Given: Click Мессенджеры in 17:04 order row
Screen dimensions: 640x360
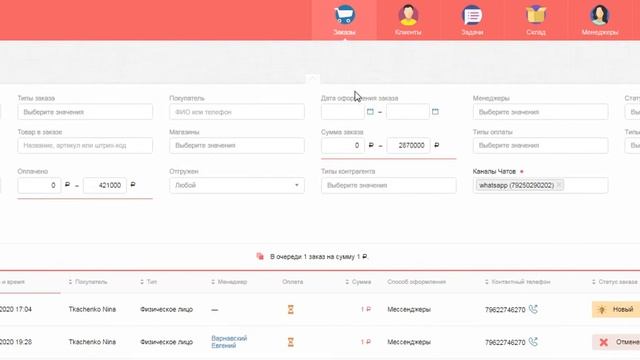Looking at the screenshot, I should point(409,309).
